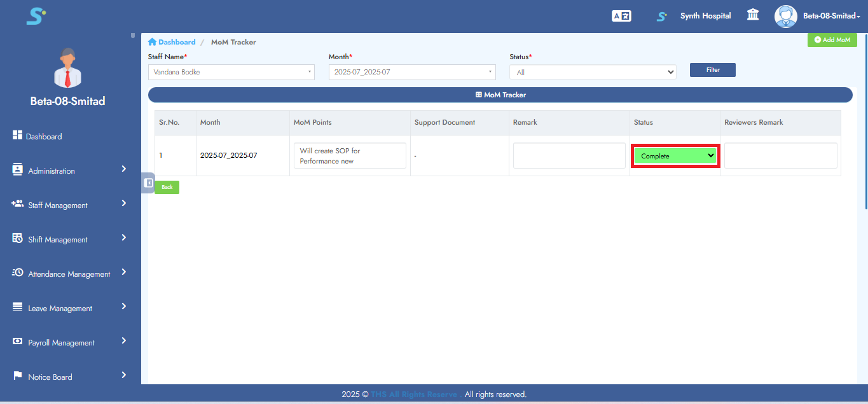Viewport: 868px width, 404px height.
Task: Click the Filter button
Action: tap(712, 70)
